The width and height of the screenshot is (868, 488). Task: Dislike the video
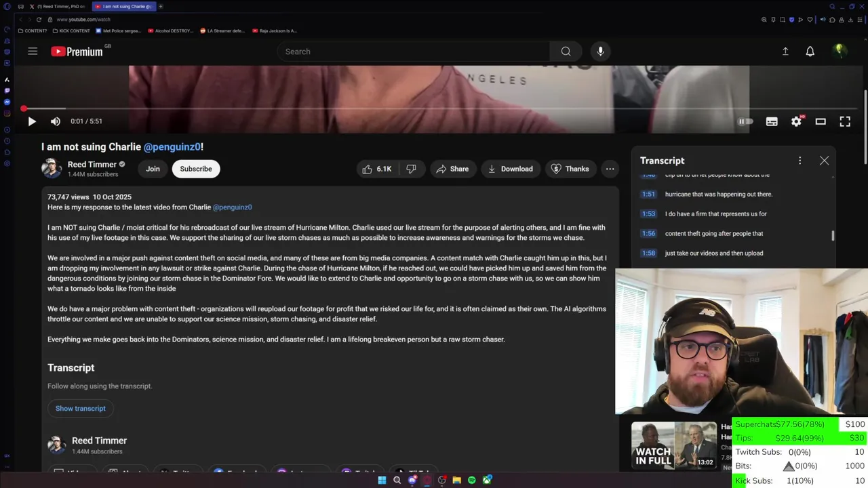pyautogui.click(x=411, y=169)
